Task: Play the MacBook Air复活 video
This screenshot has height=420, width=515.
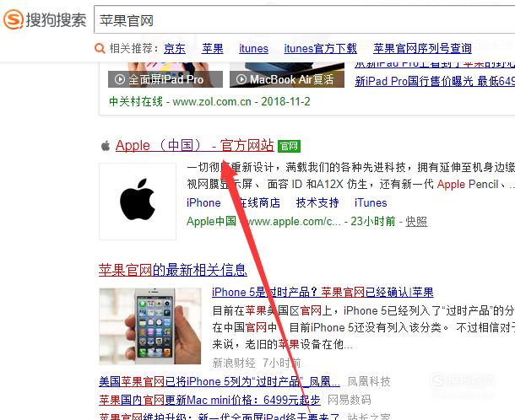Action: (x=287, y=79)
